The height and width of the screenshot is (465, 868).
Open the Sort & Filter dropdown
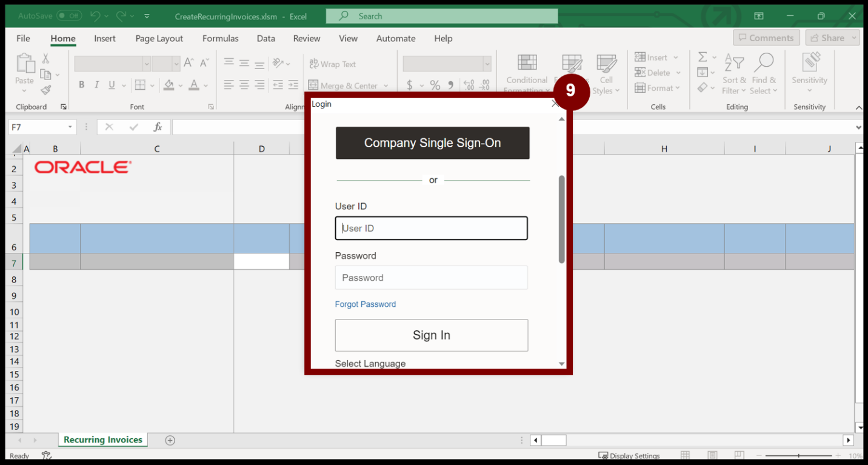coord(734,73)
